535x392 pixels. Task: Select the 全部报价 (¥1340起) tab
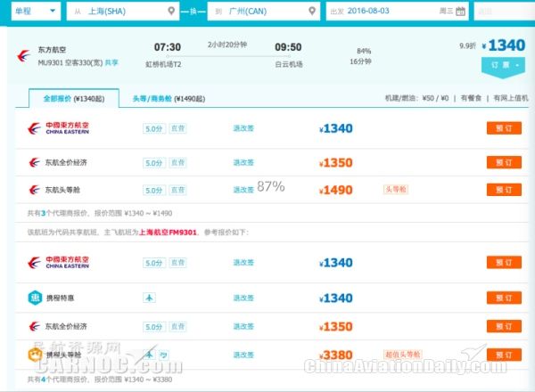click(74, 99)
